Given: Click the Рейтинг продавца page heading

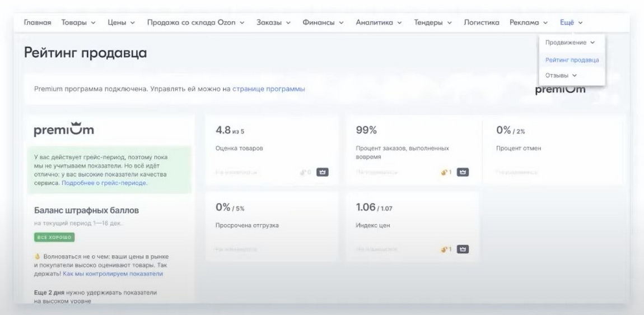Looking at the screenshot, I should tap(86, 53).
